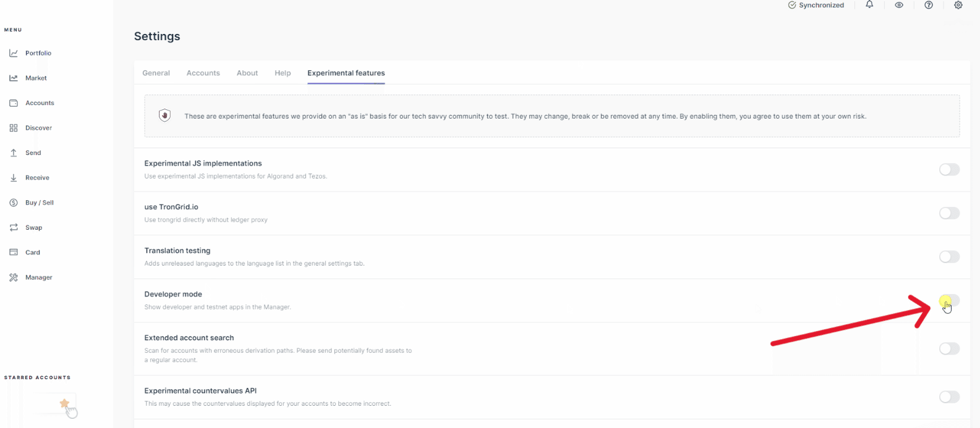The height and width of the screenshot is (428, 980).
Task: Turn on Experimental JS implementations toggle
Action: (949, 170)
